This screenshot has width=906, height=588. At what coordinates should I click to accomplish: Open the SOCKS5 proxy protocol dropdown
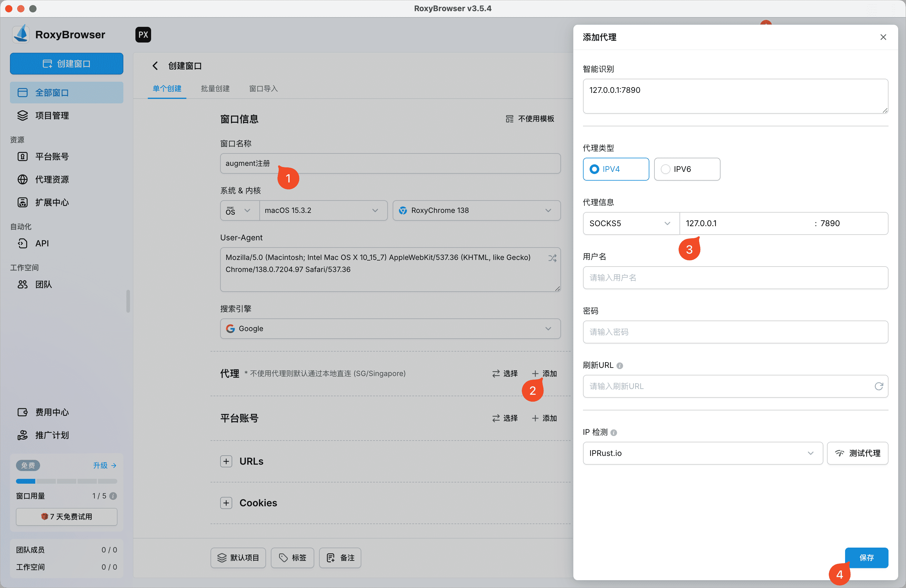(x=630, y=223)
